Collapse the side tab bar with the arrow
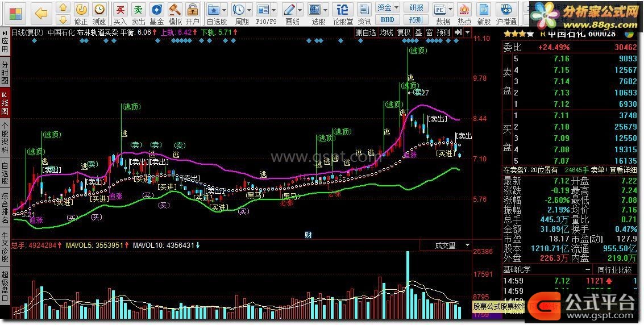Screen dimensions: 644x325 click(5, 32)
